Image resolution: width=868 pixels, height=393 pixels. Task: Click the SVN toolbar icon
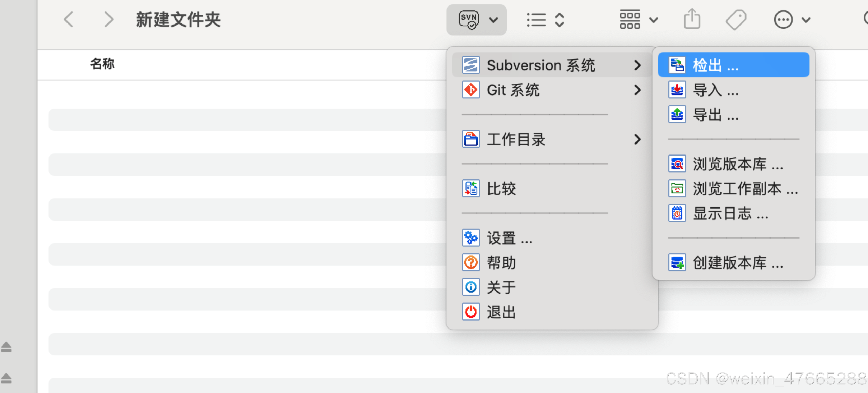tap(469, 20)
